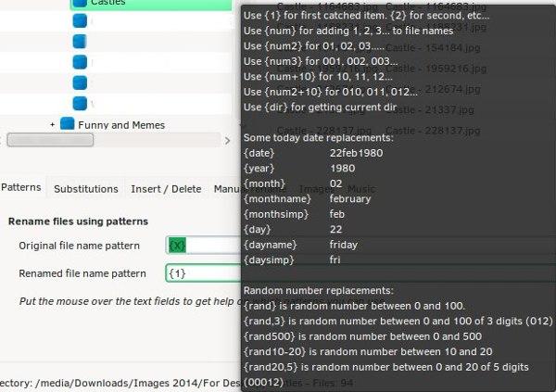Select the Castles folder name in the tree
Image resolution: width=556 pixels, height=392 pixels.
[x=108, y=4]
